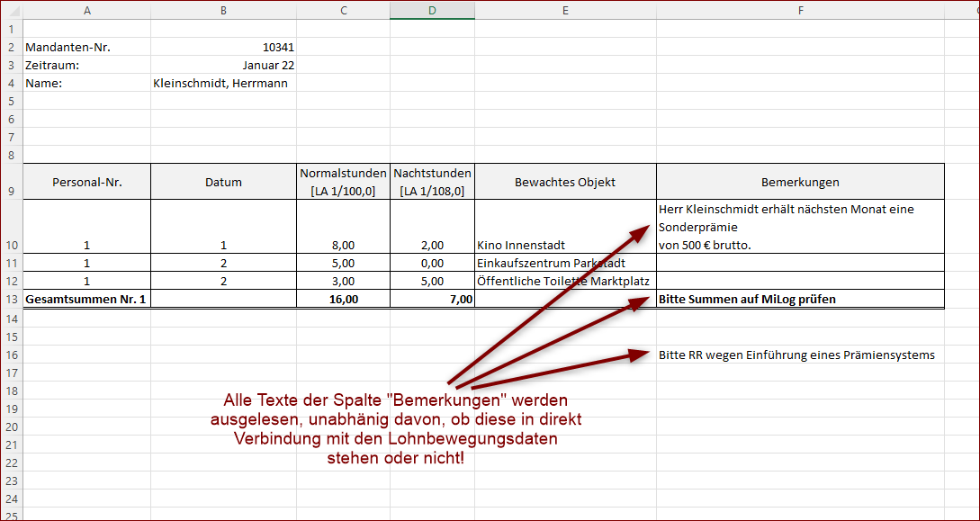The width and height of the screenshot is (980, 521).
Task: Click the 3,00 Normalstunden cell
Action: point(343,281)
